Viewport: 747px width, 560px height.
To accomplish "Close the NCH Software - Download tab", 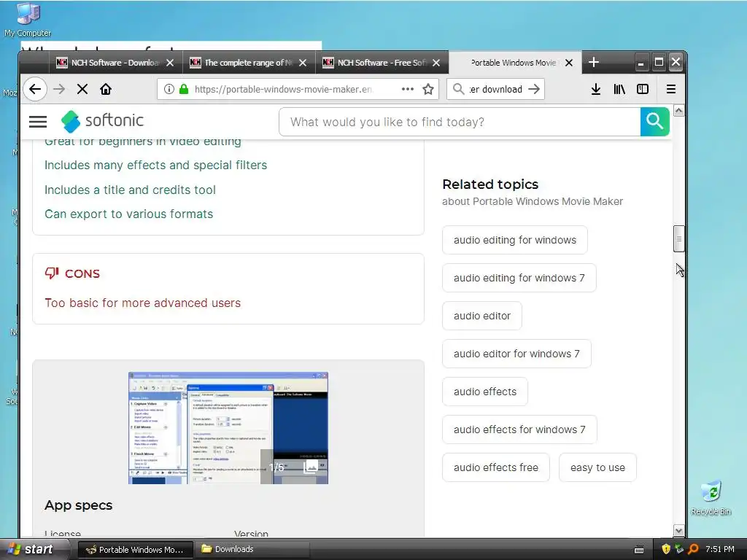I will pos(169,63).
